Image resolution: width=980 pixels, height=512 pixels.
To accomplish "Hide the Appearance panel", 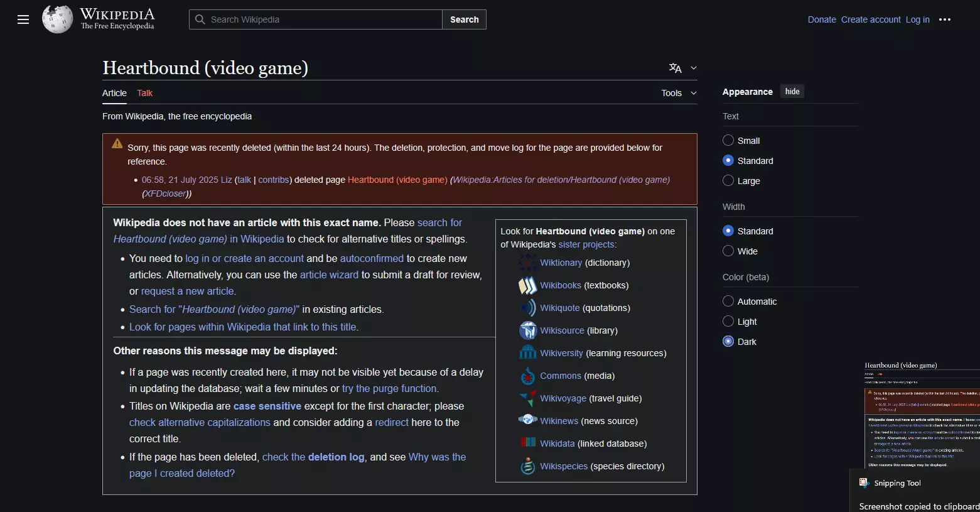I will click(x=792, y=92).
